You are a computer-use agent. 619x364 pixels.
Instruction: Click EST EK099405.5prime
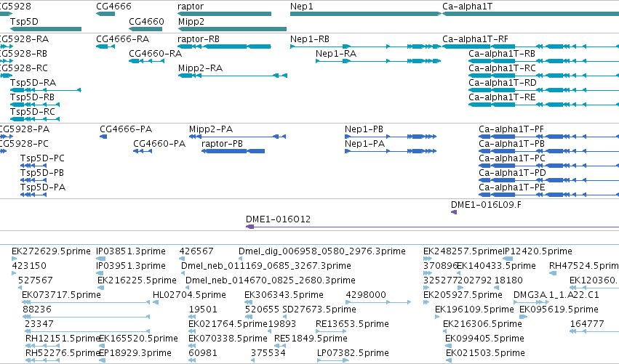tap(447, 346)
